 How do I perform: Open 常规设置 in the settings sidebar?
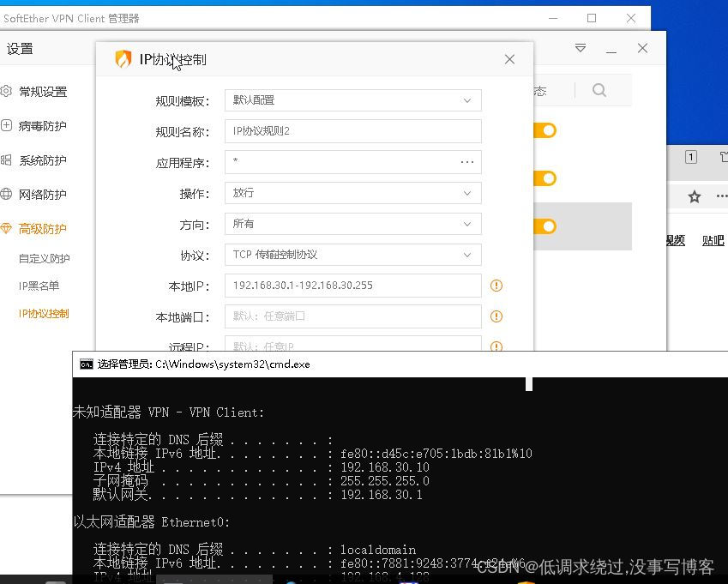point(43,92)
